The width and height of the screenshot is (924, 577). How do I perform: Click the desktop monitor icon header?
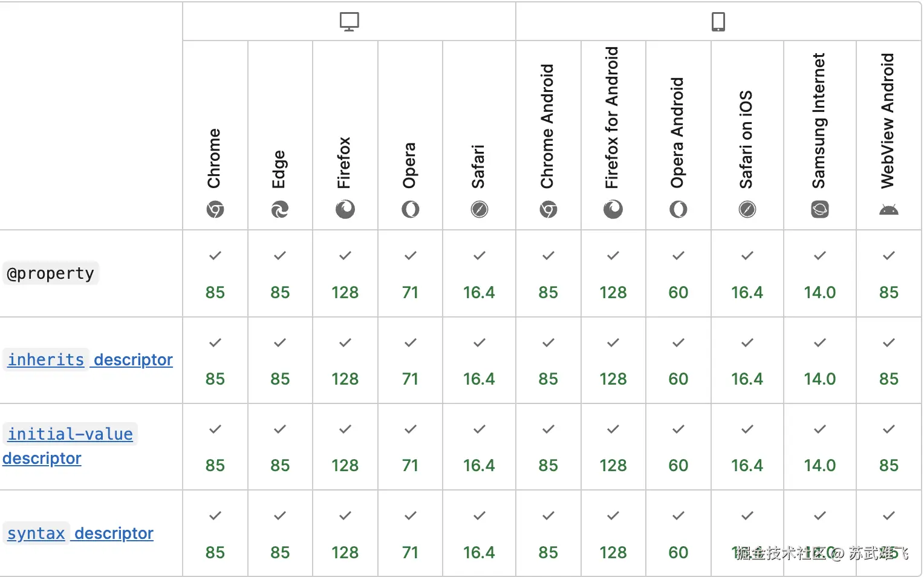coord(349,22)
